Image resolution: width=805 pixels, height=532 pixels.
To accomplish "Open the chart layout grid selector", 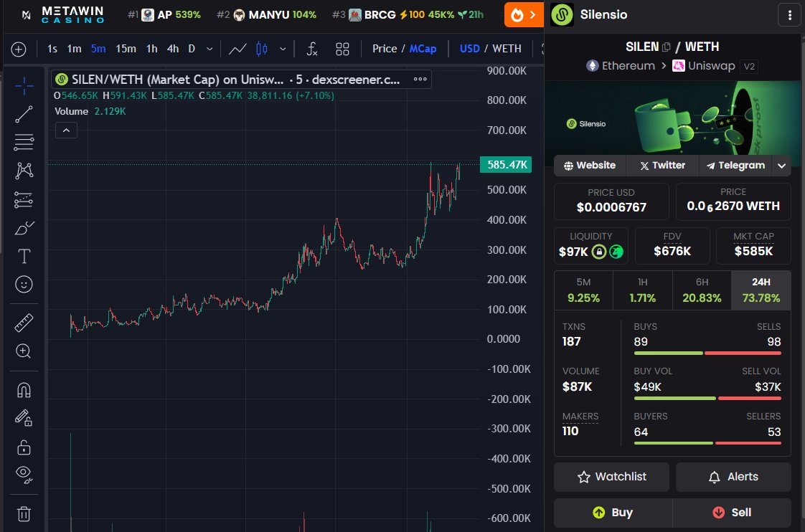I will [342, 49].
